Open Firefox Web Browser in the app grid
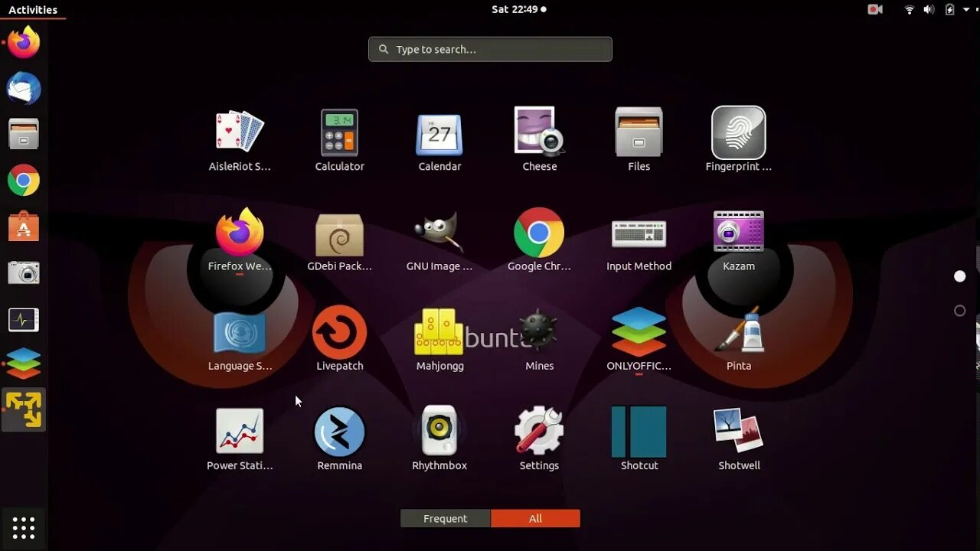The image size is (980, 551). pos(240,240)
